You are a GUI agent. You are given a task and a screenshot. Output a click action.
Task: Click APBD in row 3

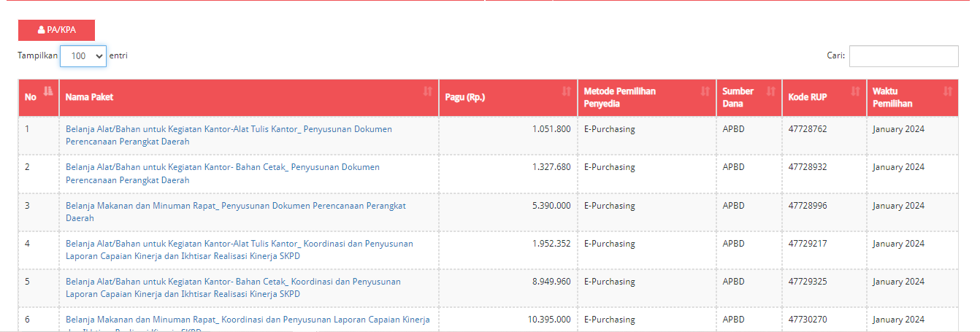[733, 205]
